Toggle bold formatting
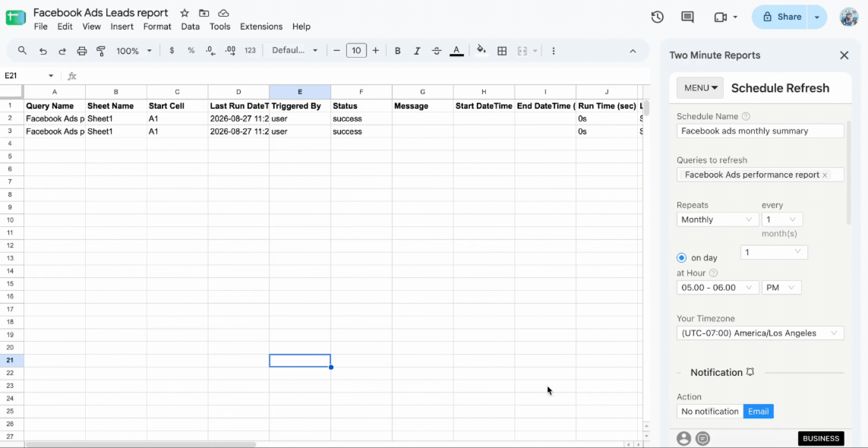868x448 pixels. click(397, 50)
